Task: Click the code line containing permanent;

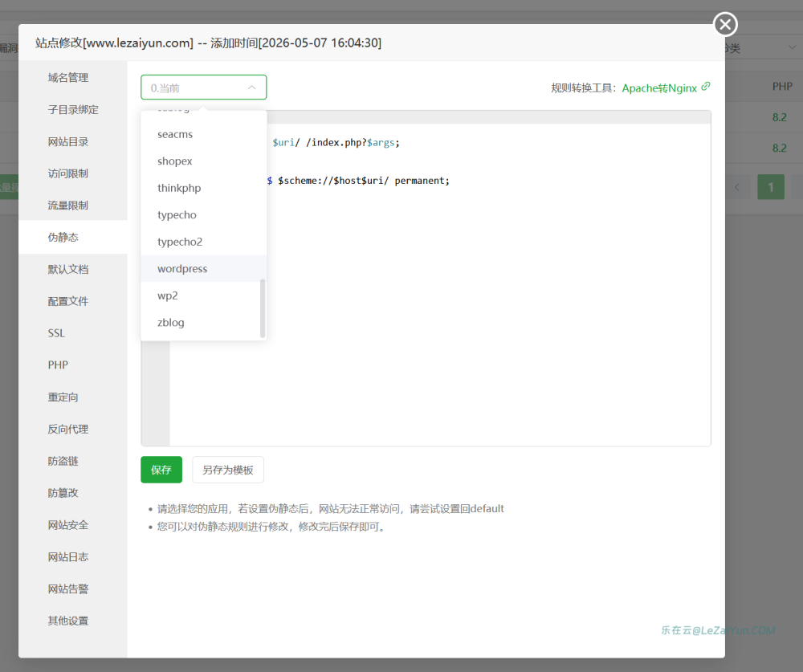Action: pyautogui.click(x=358, y=181)
